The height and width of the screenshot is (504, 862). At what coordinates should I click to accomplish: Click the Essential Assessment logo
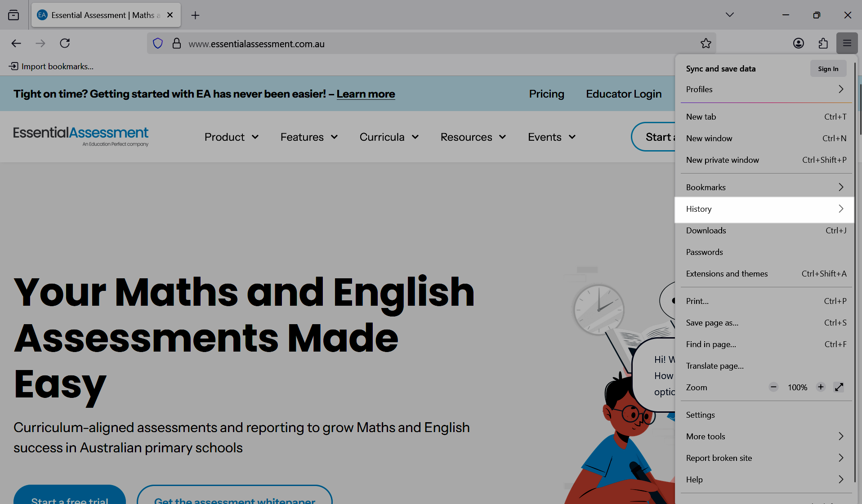(81, 136)
